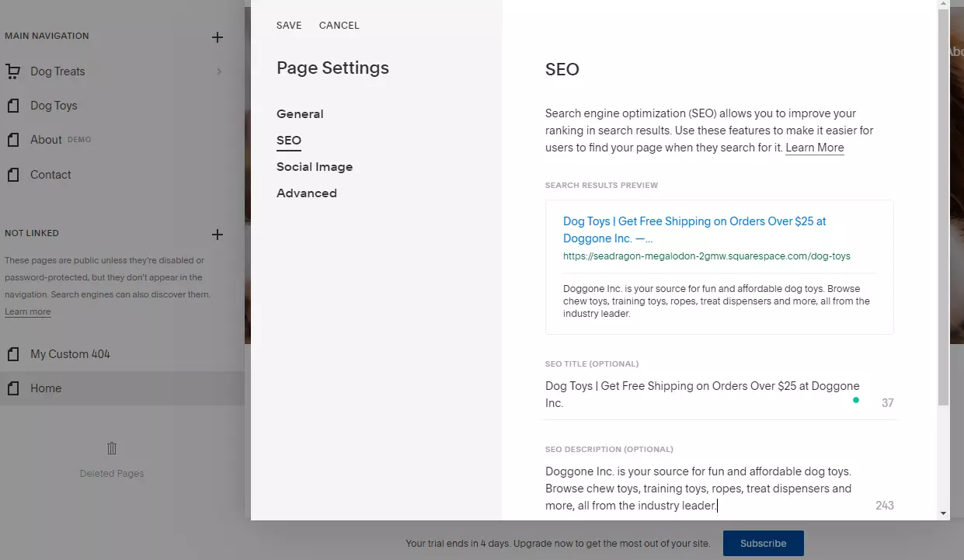Click the Deleted Pages label
Screen dimensions: 964x560
(x=112, y=474)
